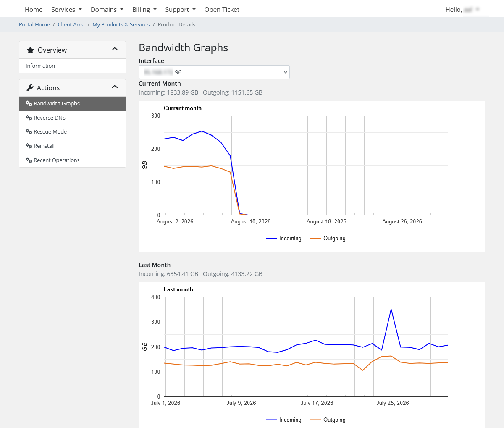Click the Current Month incoming 1833.89 GB text

168,92
